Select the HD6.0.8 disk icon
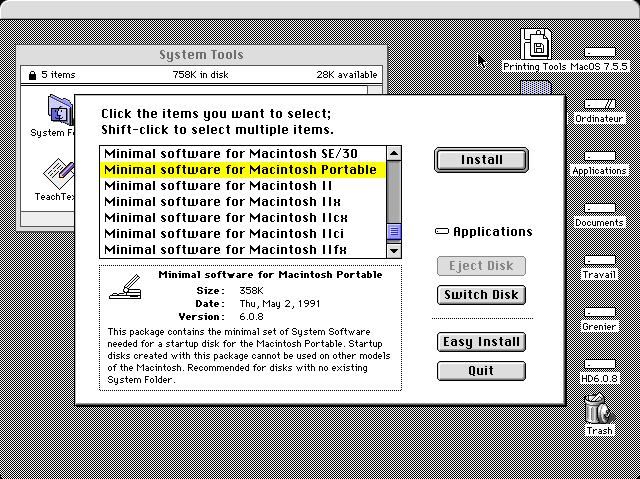640x479 pixels. (x=599, y=365)
